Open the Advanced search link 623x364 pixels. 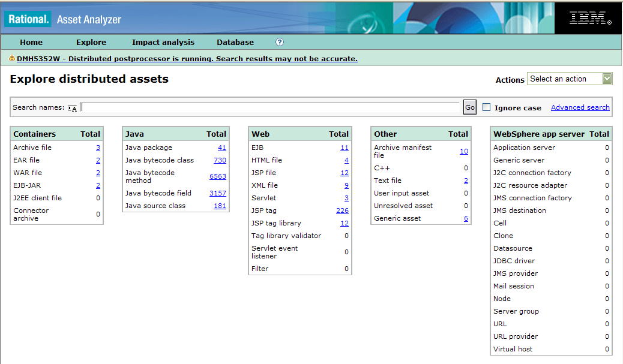(580, 107)
